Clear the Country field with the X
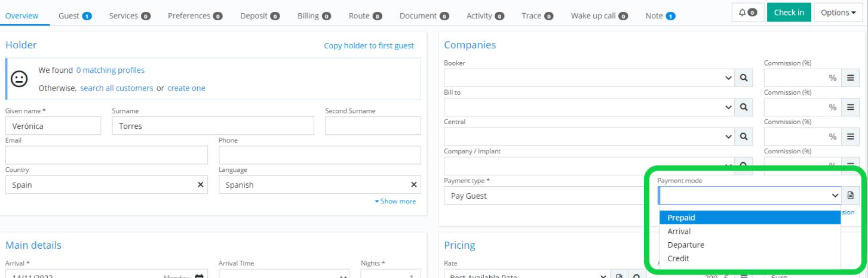 point(201,185)
